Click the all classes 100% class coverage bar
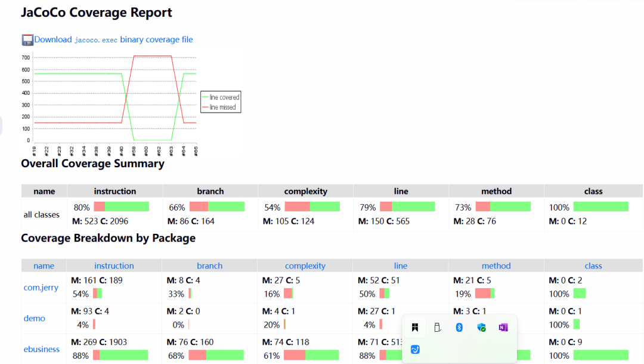This screenshot has height=364, width=644. [601, 206]
